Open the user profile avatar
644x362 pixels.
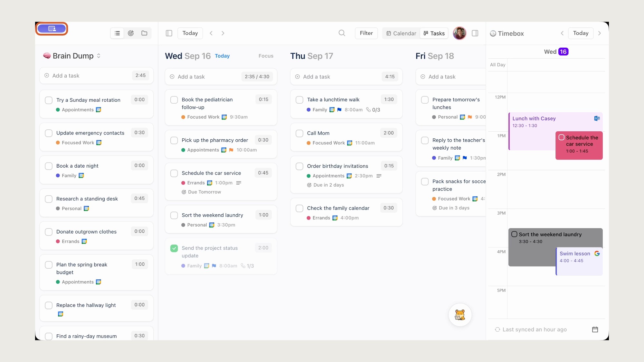pos(459,33)
